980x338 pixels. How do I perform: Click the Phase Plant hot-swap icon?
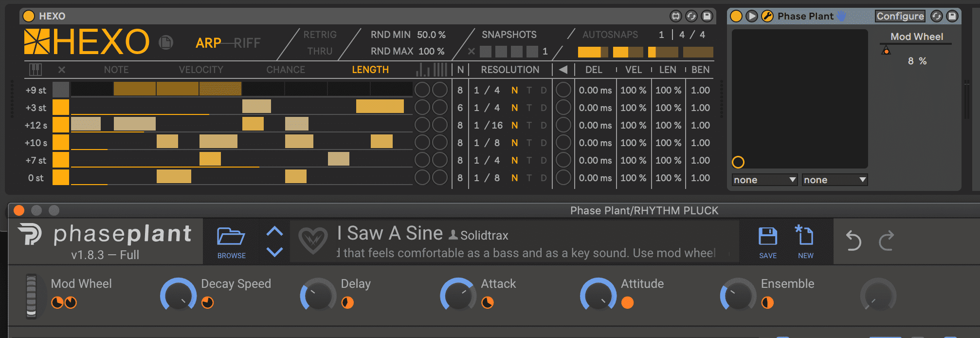937,16
